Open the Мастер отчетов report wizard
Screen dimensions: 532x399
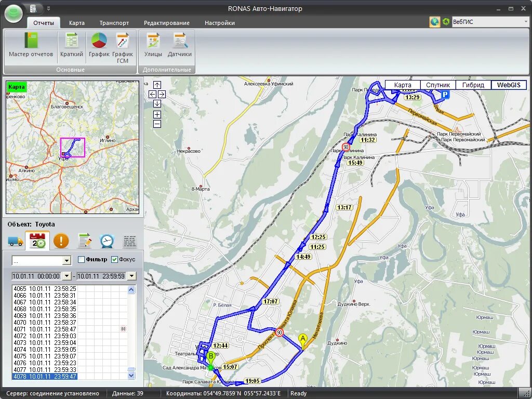[x=31, y=45]
